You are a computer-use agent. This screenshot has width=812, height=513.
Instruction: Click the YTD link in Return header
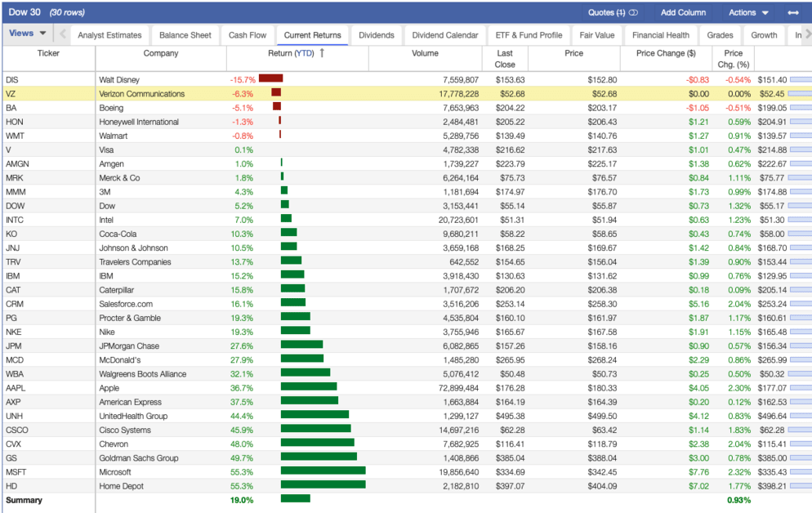coord(305,53)
